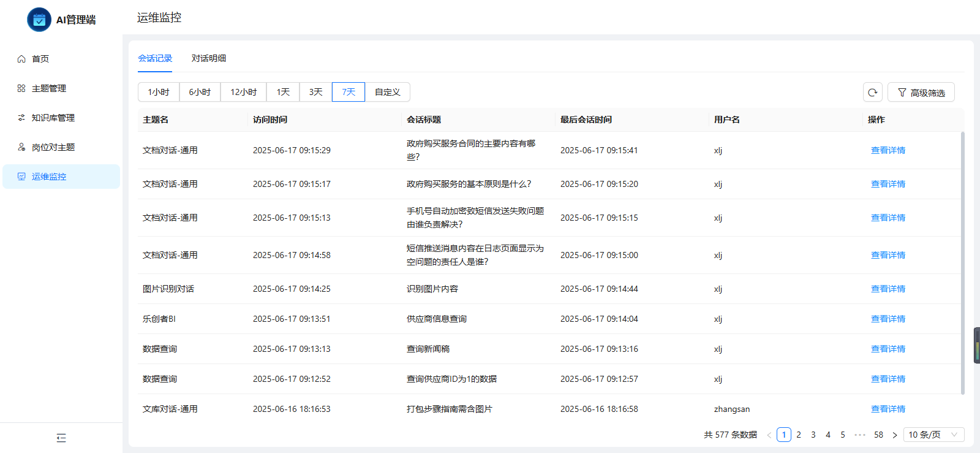Click the AI管理端 logo icon

click(x=39, y=20)
